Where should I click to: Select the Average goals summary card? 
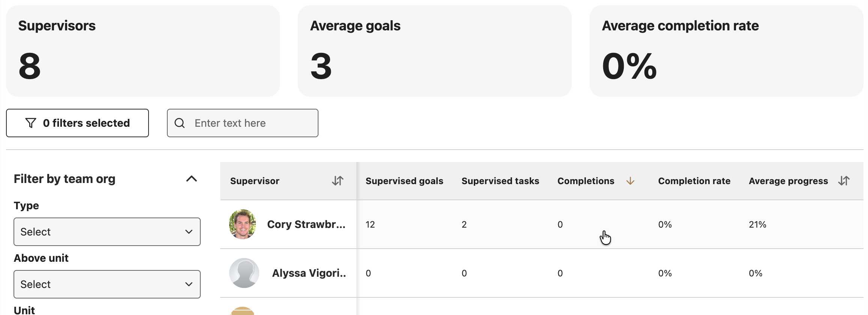point(435,51)
